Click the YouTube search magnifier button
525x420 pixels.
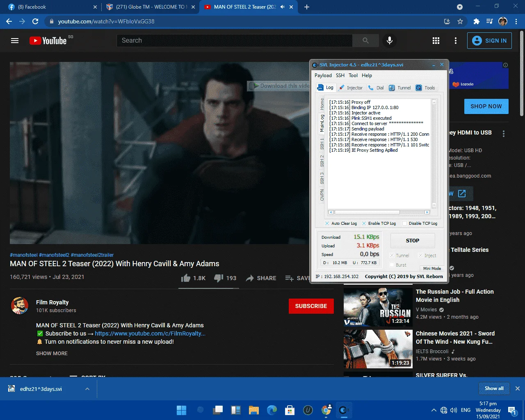[x=365, y=41]
